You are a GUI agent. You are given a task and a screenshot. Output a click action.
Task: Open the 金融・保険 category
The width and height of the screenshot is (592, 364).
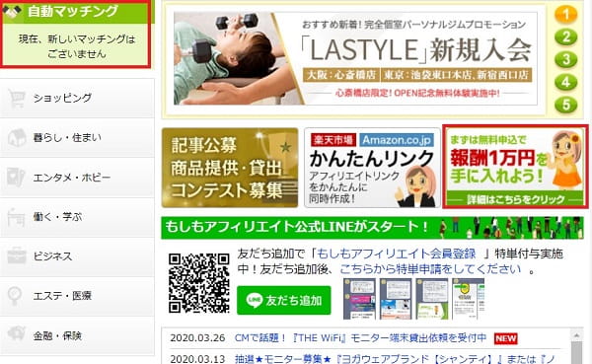[x=77, y=335]
